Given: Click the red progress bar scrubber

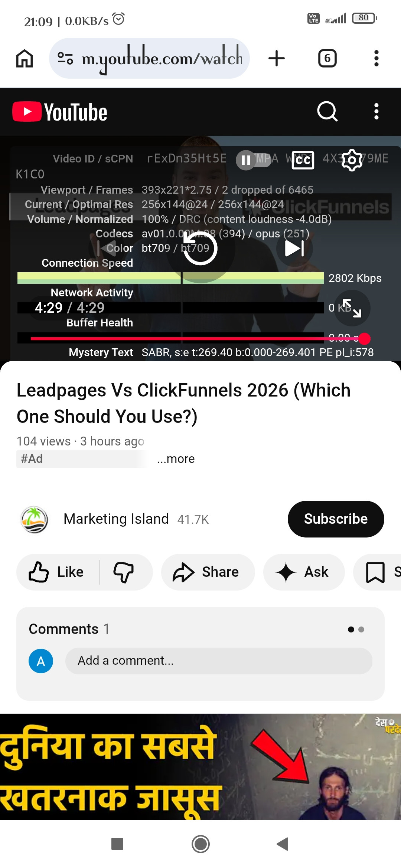Looking at the screenshot, I should (x=364, y=338).
